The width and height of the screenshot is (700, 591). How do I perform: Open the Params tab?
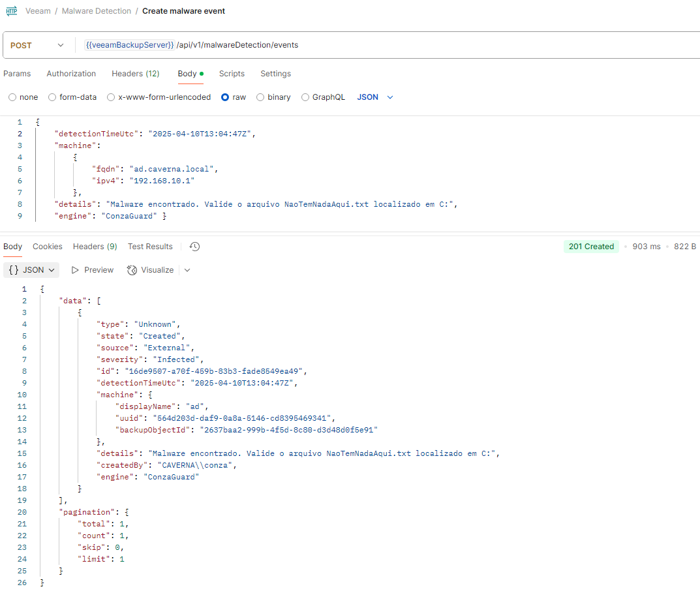coord(17,74)
